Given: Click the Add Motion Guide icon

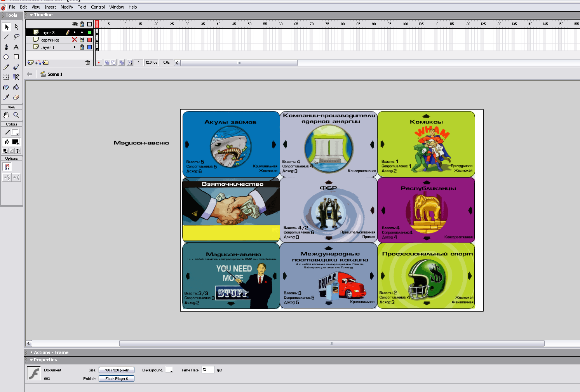Looking at the screenshot, I should 38,63.
